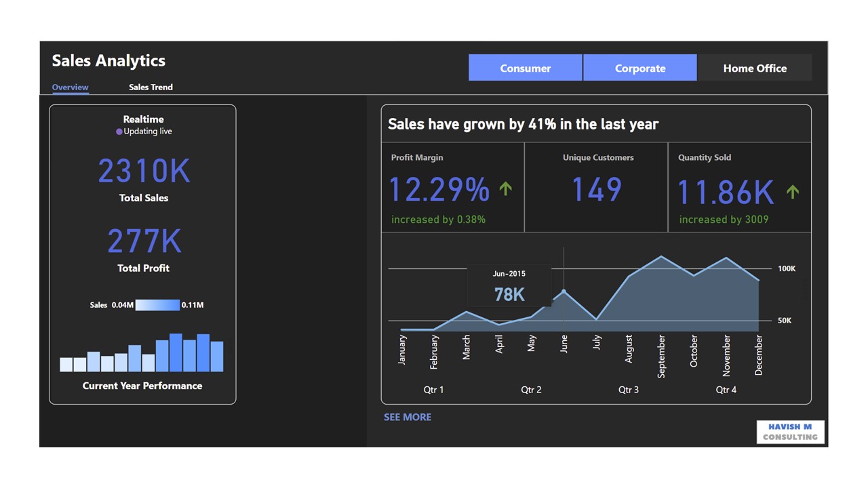868x488 pixels.
Task: Click the 50K gridline label
Action: click(x=785, y=321)
